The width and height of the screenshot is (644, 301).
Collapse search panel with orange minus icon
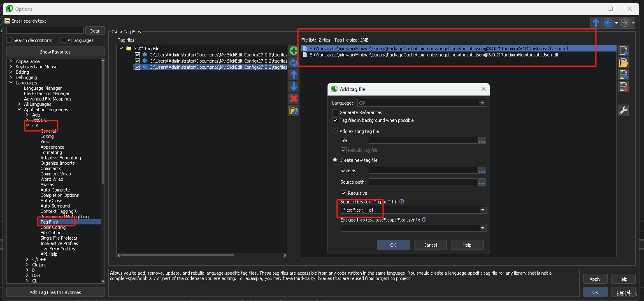click(x=7, y=21)
